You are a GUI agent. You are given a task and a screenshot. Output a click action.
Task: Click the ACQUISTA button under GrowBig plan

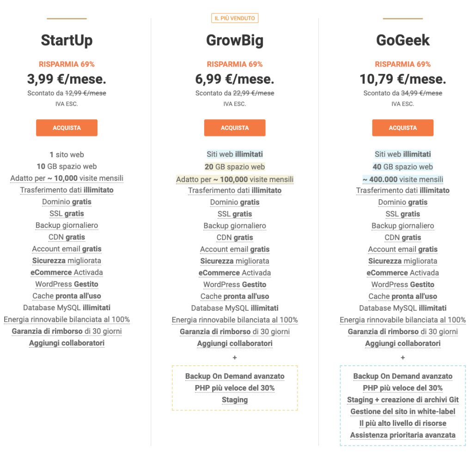[x=235, y=128]
